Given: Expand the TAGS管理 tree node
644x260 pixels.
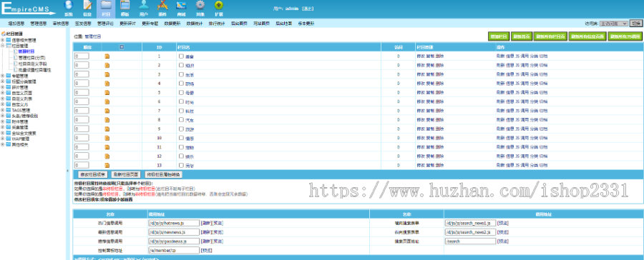Looking at the screenshot, I should pos(3,110).
